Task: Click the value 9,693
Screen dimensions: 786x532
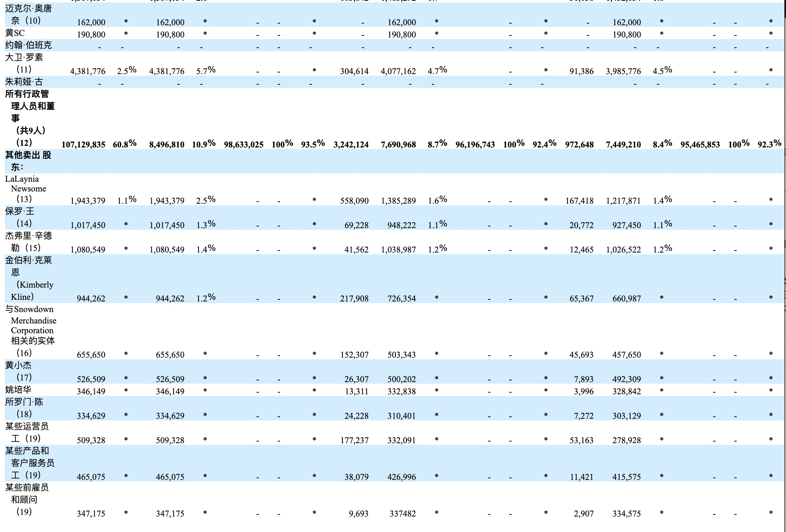Action: click(x=359, y=514)
